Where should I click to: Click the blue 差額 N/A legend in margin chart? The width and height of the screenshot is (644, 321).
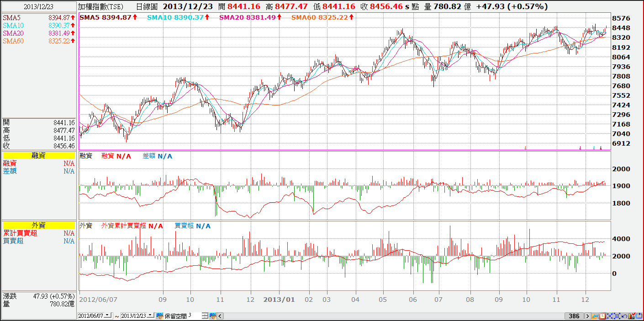pos(158,156)
